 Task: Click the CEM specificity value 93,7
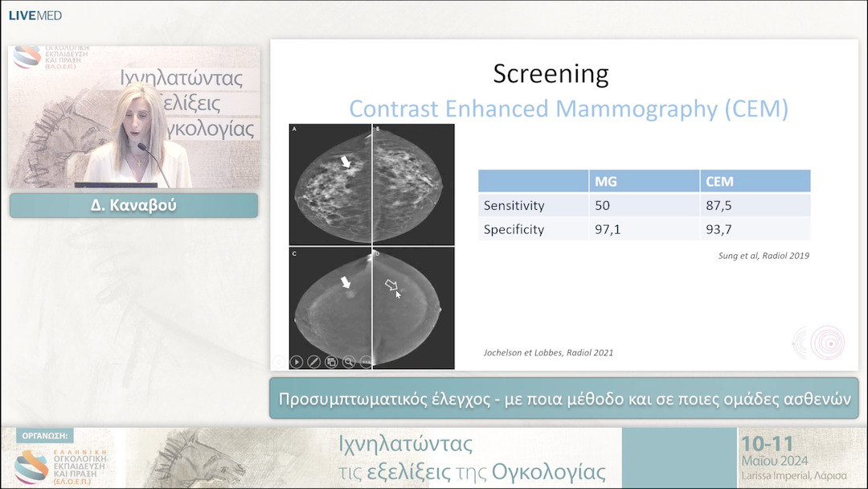click(719, 229)
